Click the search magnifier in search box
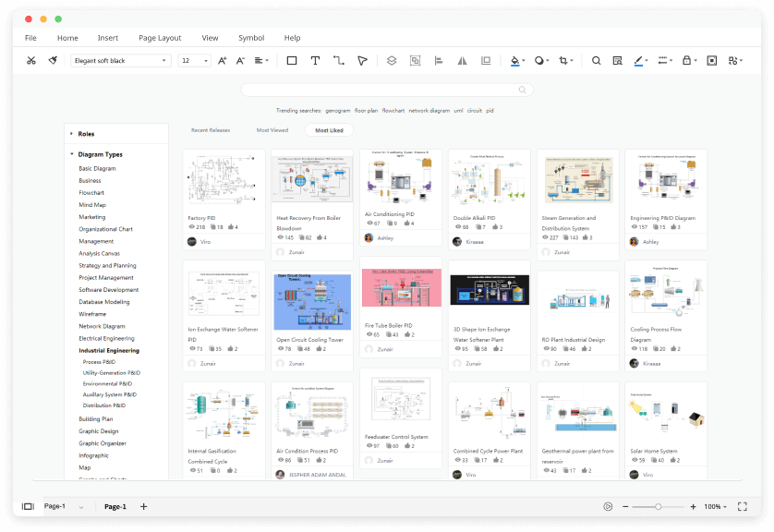This screenshot has height=532, width=774. [x=522, y=90]
